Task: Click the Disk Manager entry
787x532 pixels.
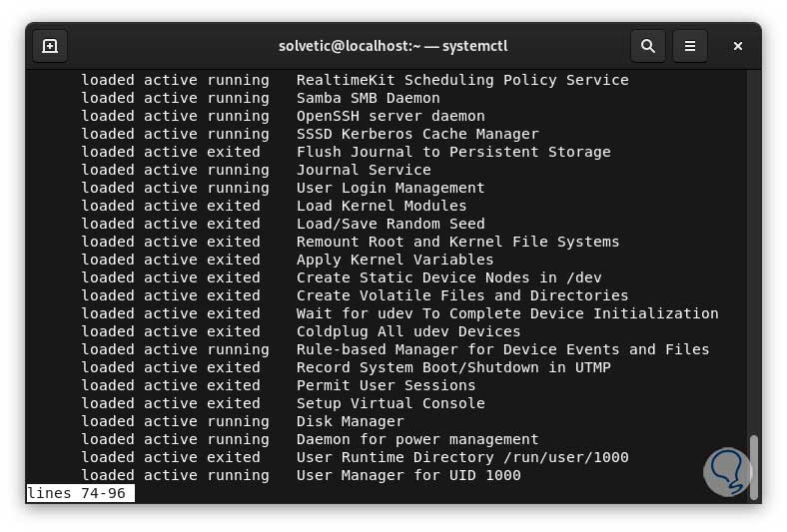Action: [350, 421]
